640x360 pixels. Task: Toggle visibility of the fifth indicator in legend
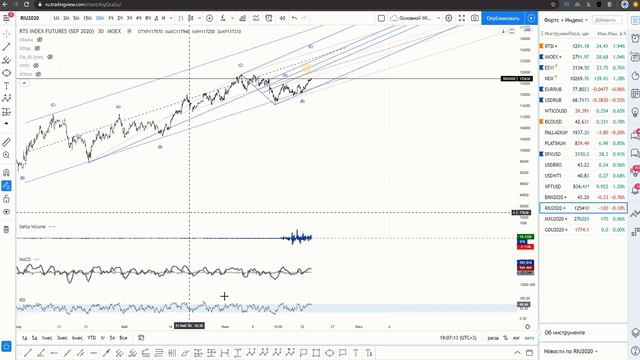pos(38,74)
